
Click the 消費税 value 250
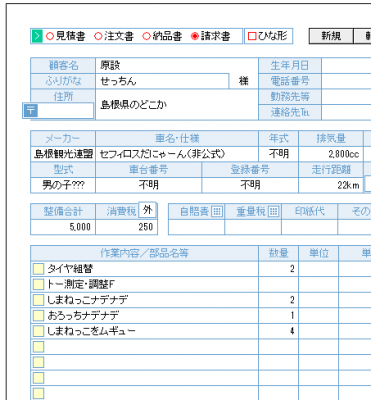coord(127,227)
